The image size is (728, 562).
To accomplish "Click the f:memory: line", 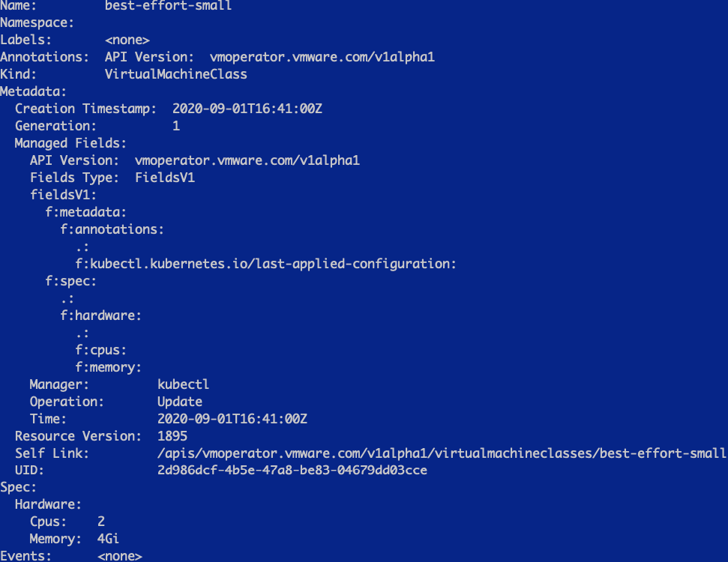I will 108,368.
